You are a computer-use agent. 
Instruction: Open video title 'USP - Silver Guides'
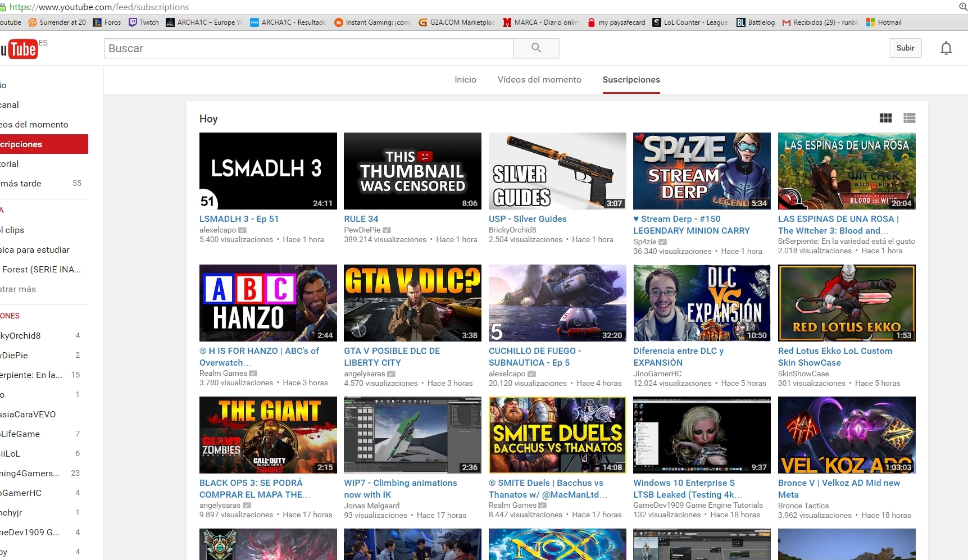coord(528,219)
